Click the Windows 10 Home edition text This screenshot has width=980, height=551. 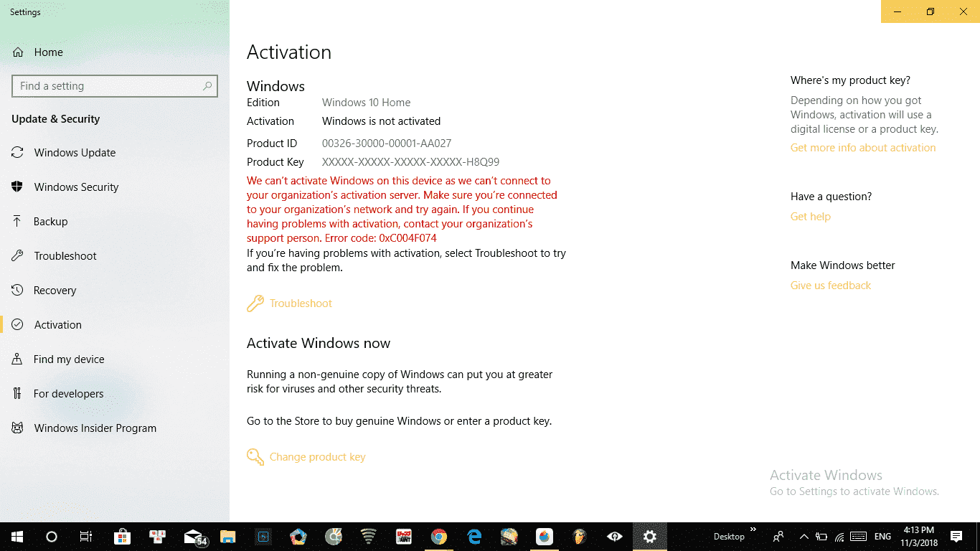[x=366, y=103]
